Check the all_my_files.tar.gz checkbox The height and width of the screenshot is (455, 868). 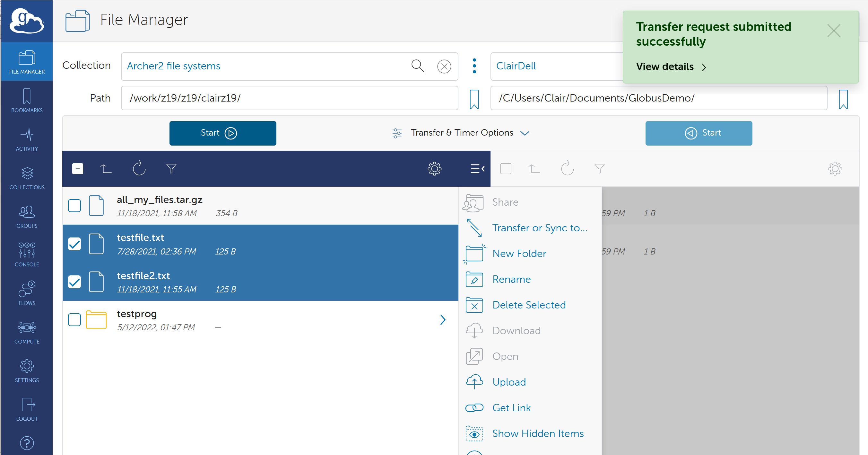click(x=74, y=205)
